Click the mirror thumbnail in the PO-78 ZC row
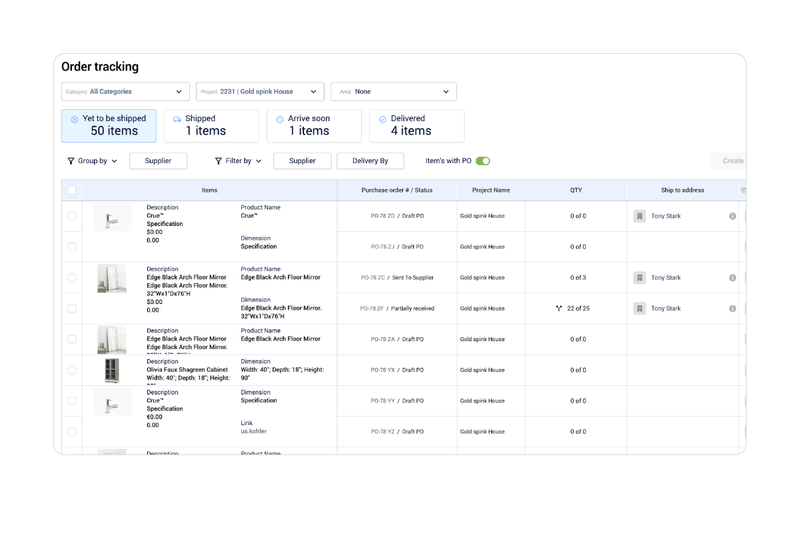Viewport: 800px width, 533px height. [x=112, y=278]
